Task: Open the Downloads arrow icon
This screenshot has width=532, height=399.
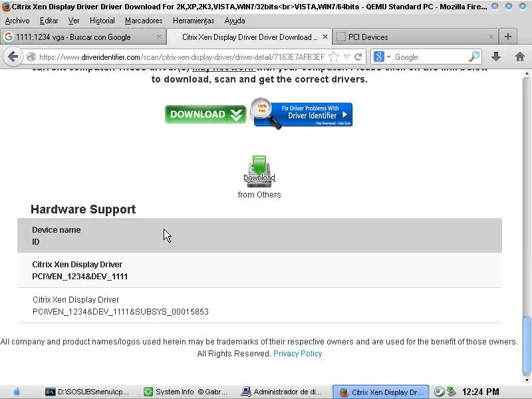Action: [496, 57]
